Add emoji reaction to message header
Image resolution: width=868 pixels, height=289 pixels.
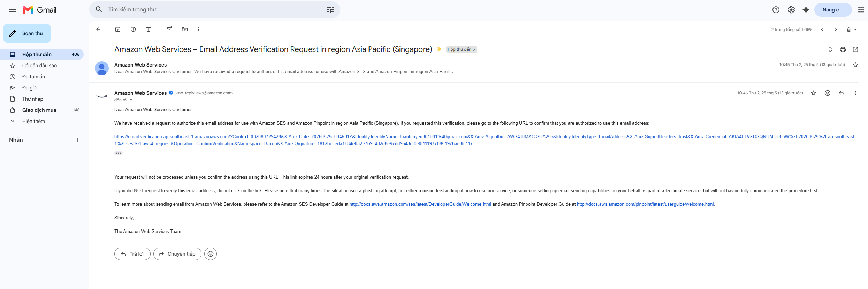[x=828, y=93]
